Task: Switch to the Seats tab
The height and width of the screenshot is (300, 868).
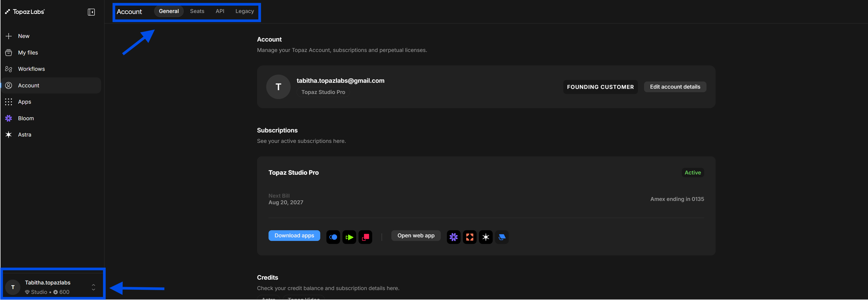Action: tap(197, 11)
